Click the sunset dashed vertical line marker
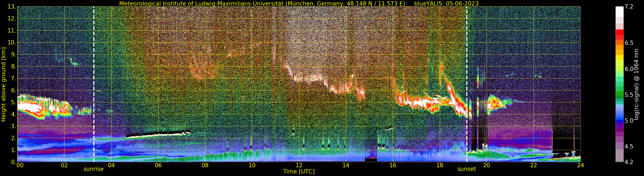This screenshot has height=176, width=644. pos(467,84)
